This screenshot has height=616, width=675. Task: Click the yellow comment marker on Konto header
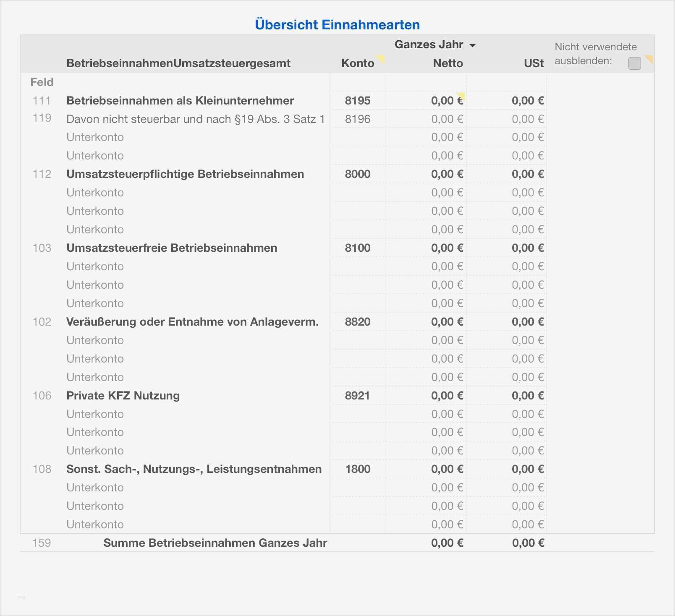(x=381, y=59)
